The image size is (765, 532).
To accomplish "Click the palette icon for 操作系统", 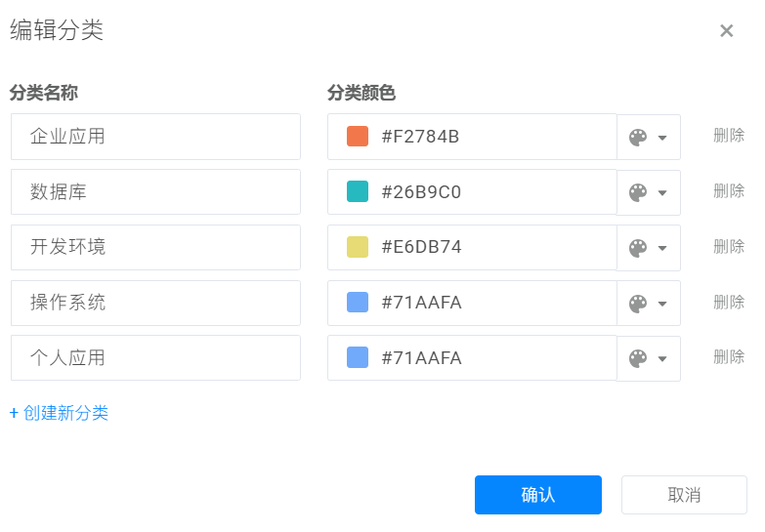I will click(638, 304).
